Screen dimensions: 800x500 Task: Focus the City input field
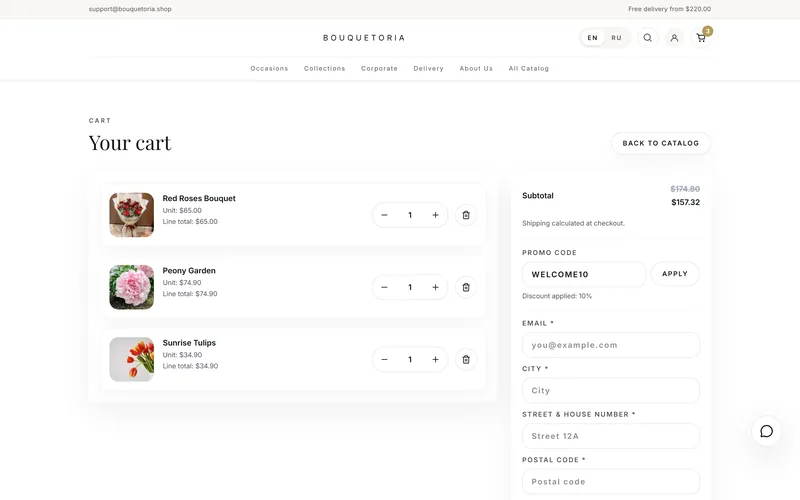(611, 390)
